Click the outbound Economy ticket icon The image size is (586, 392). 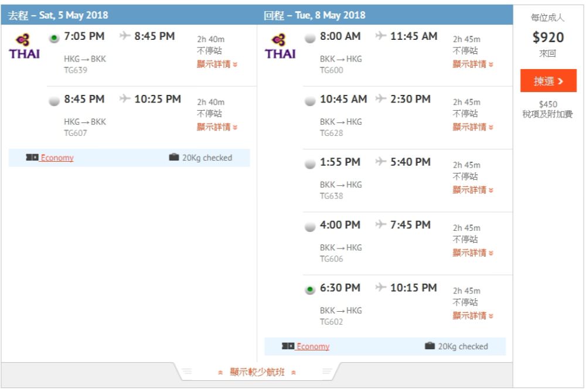point(32,158)
